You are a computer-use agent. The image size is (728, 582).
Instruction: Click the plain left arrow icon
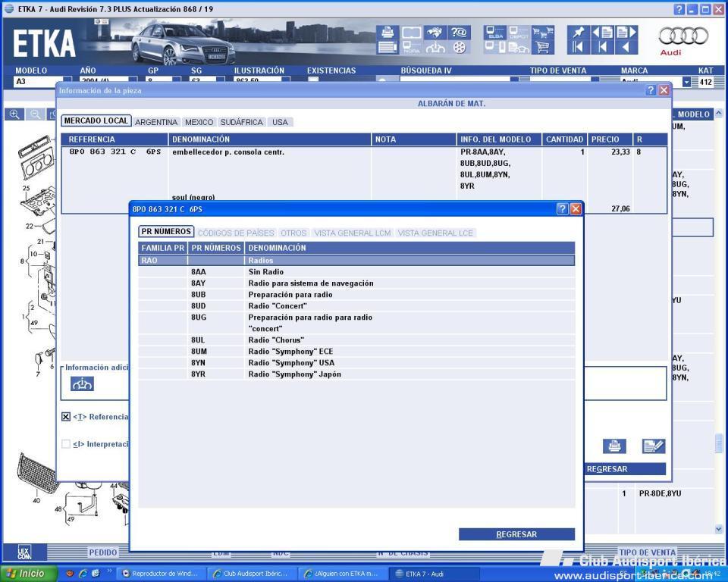click(x=626, y=47)
